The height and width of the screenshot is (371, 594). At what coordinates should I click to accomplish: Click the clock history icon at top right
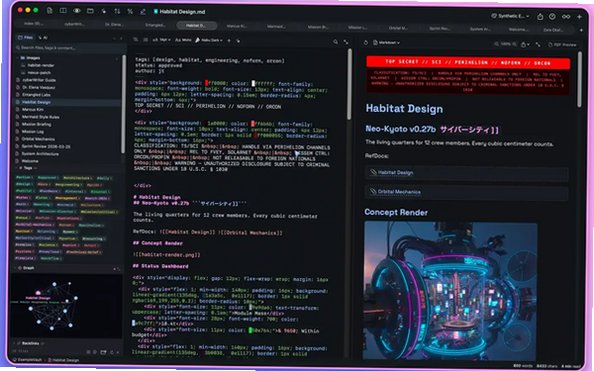[x=552, y=16]
